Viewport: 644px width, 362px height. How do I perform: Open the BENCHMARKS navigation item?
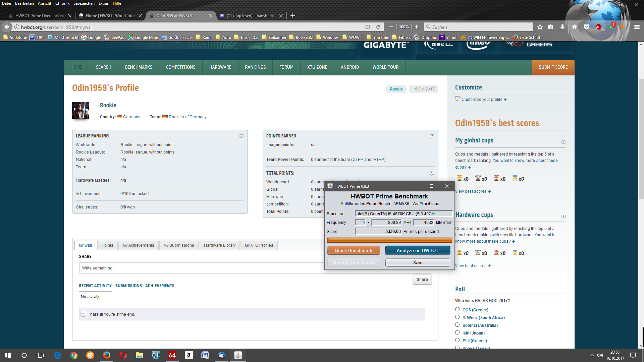(139, 67)
